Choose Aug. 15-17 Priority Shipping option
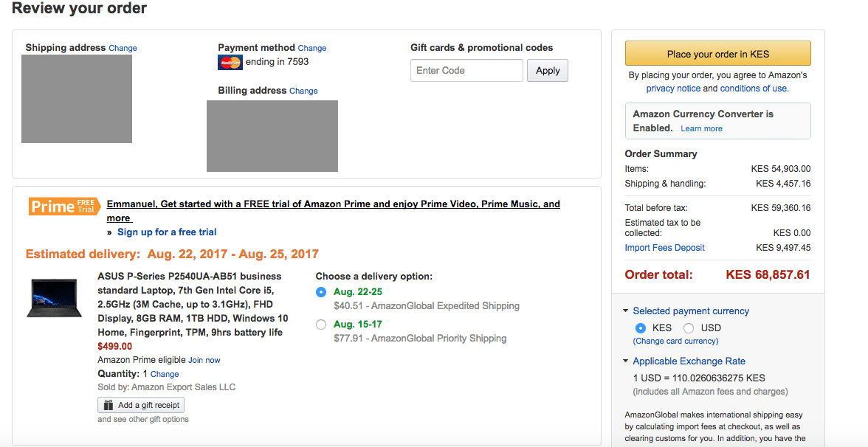This screenshot has height=447, width=868. tap(321, 325)
